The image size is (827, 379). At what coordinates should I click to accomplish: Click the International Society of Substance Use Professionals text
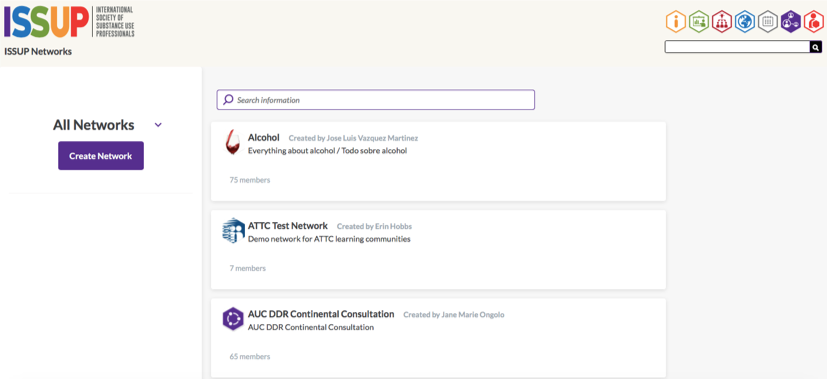tap(115, 22)
